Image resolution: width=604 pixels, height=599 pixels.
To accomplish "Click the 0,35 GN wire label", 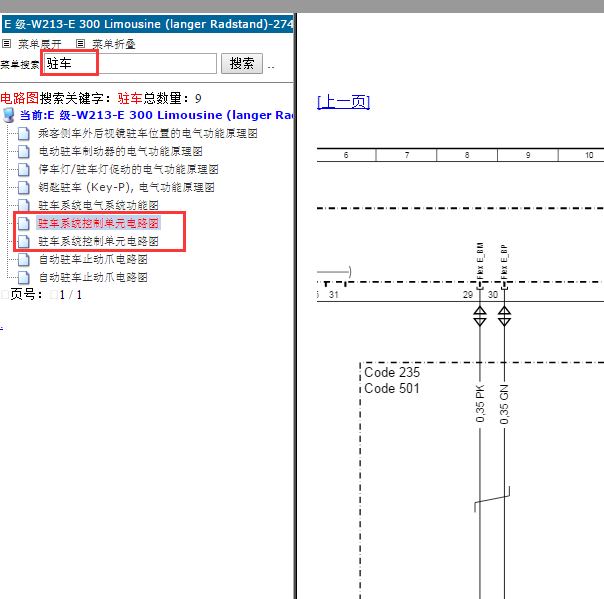I will pos(504,404).
